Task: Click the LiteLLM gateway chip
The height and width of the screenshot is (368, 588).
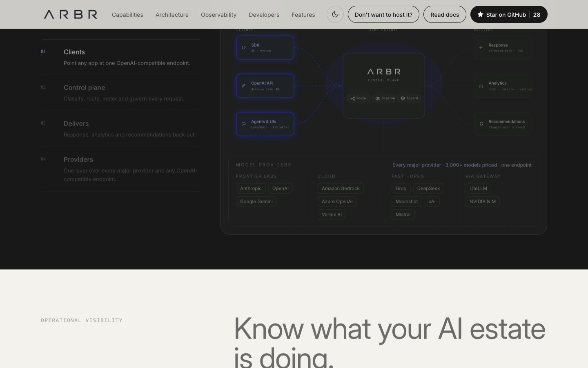Action: 478,188
